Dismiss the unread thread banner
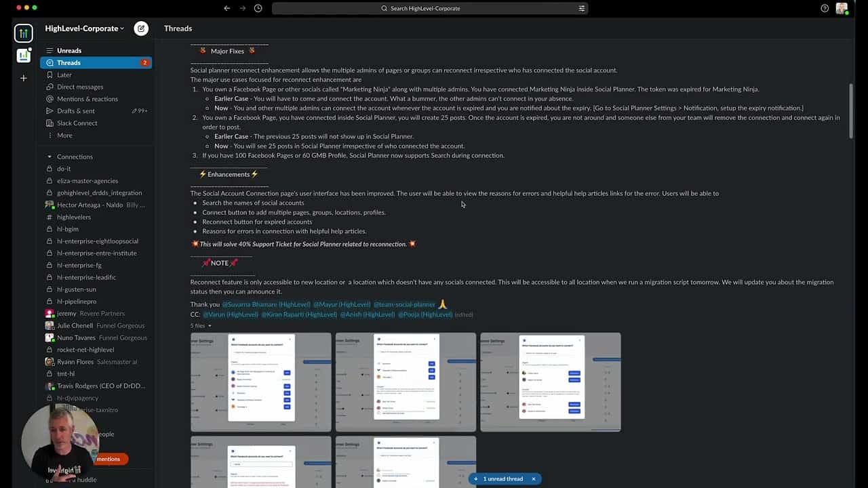 (x=534, y=479)
